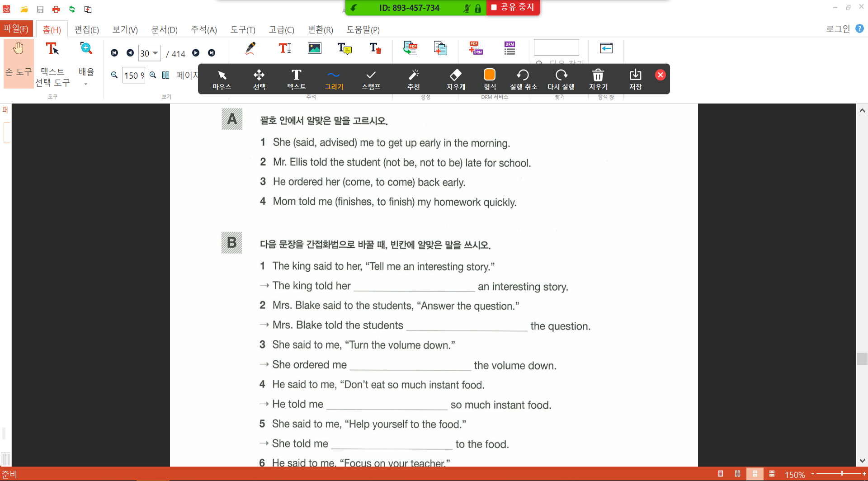The height and width of the screenshot is (481, 868).
Task: Click the search text input field
Action: [556, 47]
